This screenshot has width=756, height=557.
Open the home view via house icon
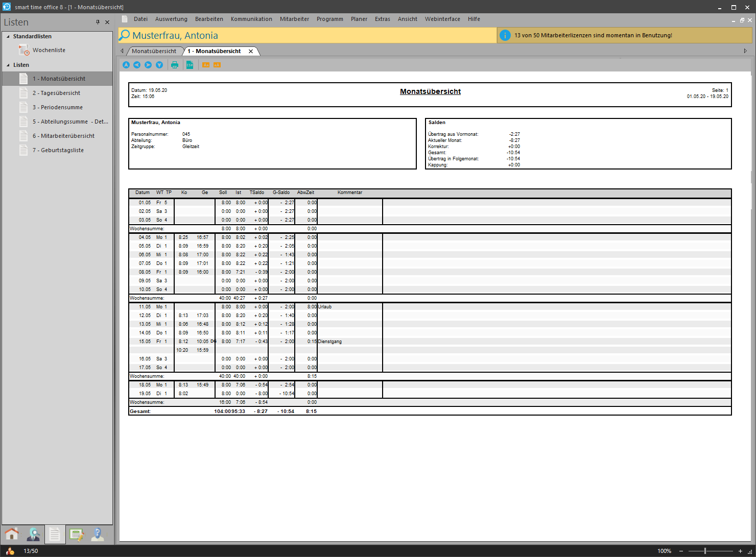coord(12,534)
